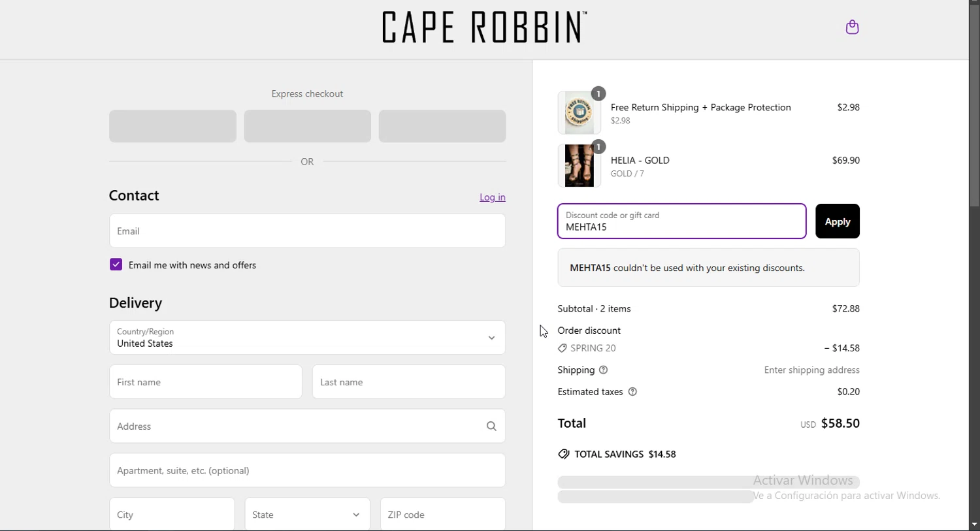
Task: Click the page vertical scrollbar
Action: click(x=974, y=105)
